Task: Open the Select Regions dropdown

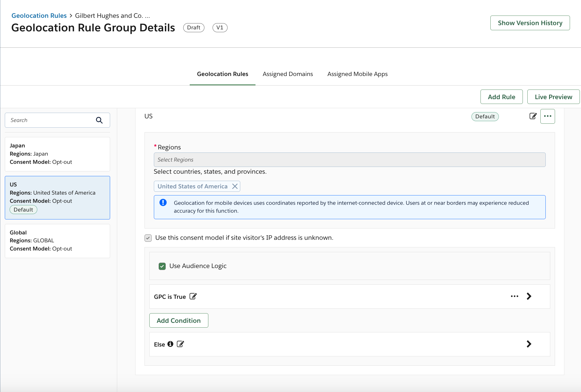Action: click(x=349, y=160)
